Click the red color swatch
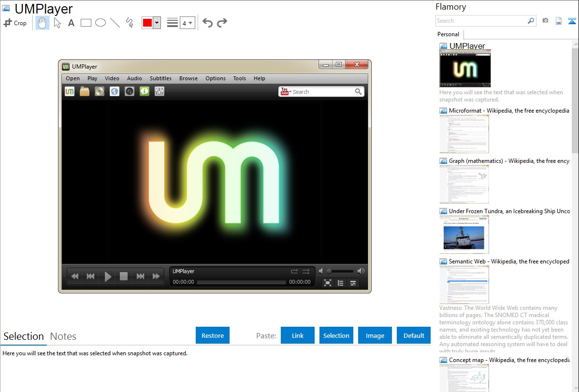Image resolution: width=579 pixels, height=392 pixels. (x=147, y=23)
